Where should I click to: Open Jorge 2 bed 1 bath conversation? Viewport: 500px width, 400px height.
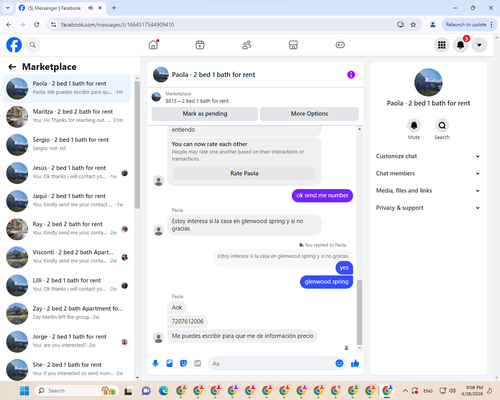(x=67, y=342)
